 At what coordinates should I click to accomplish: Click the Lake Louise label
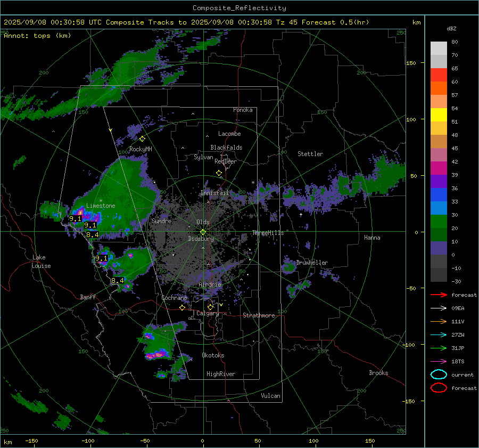(42, 262)
